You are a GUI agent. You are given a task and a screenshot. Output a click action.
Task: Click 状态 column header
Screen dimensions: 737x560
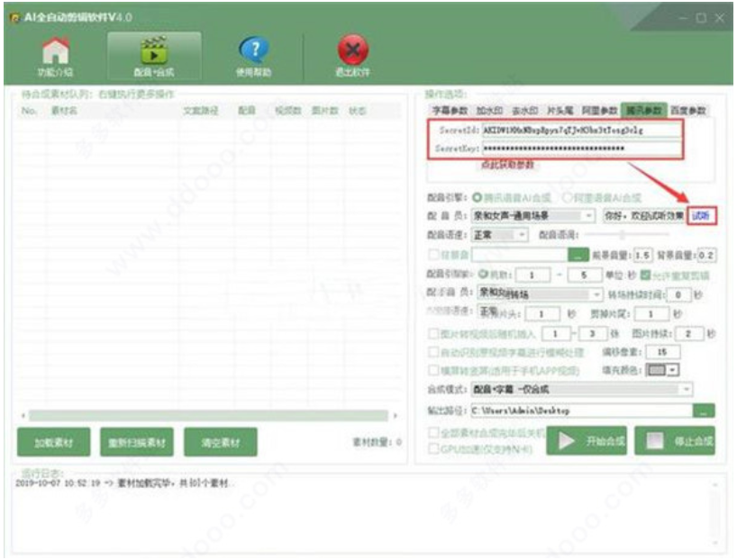point(357,111)
